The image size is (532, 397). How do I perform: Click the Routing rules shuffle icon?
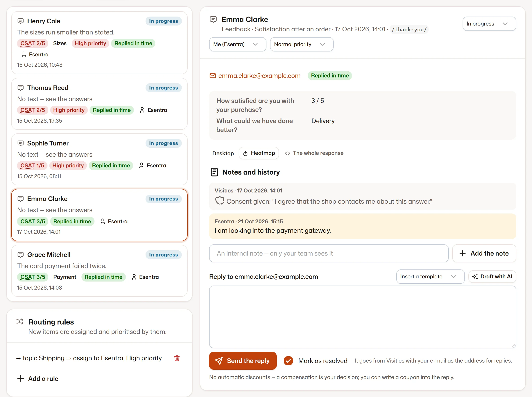(20, 322)
